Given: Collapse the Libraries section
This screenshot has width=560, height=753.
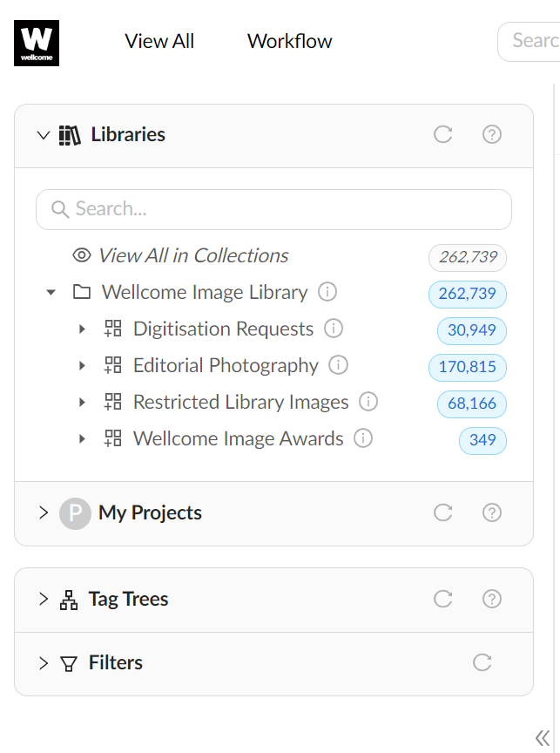Looking at the screenshot, I should pos(44,134).
